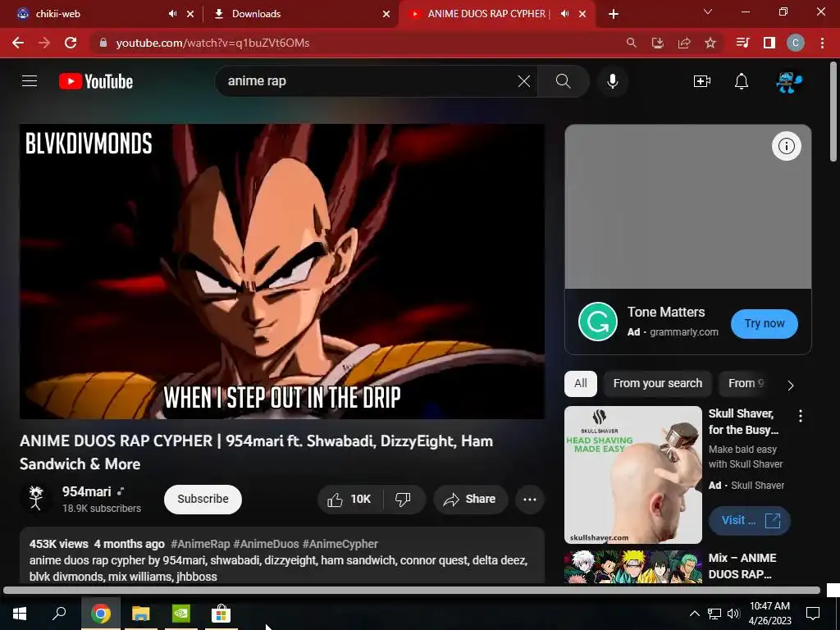840x630 pixels.
Task: Open a new browser tab
Action: tap(614, 14)
